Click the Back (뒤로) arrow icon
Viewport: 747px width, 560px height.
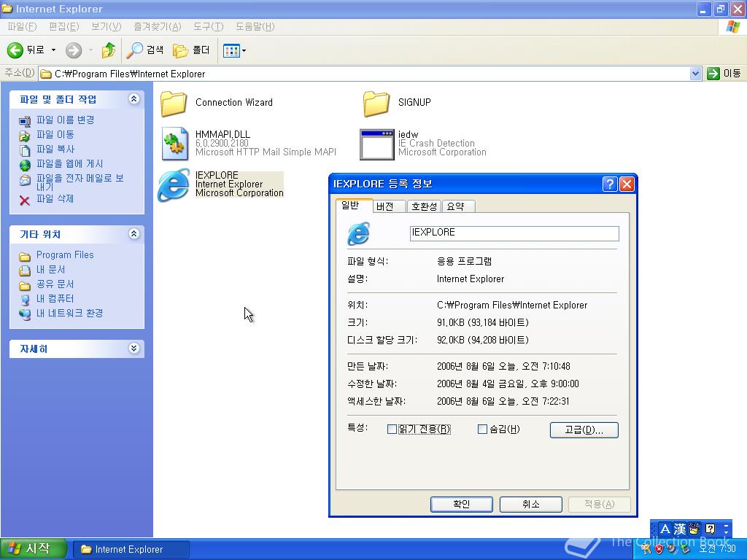(x=15, y=50)
